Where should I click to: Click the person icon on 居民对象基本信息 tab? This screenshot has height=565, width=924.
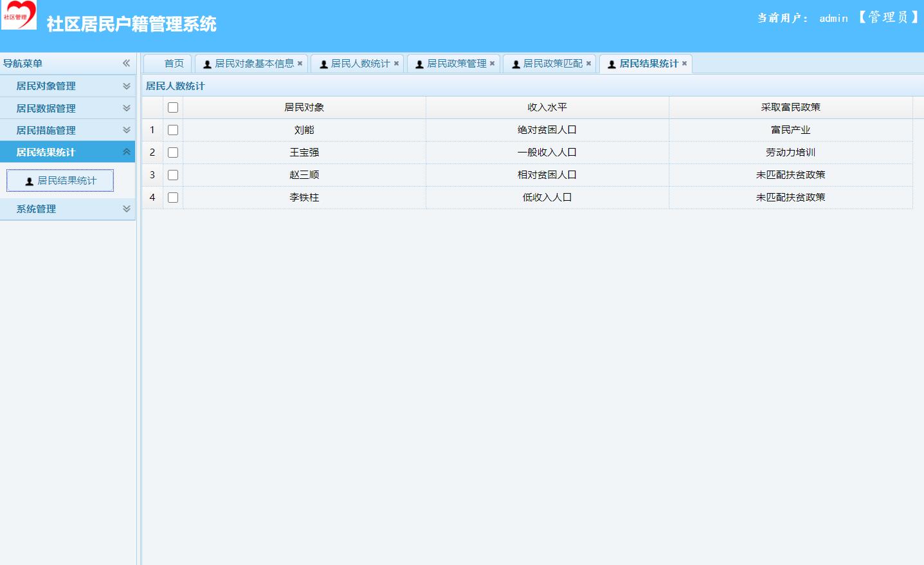pos(207,63)
